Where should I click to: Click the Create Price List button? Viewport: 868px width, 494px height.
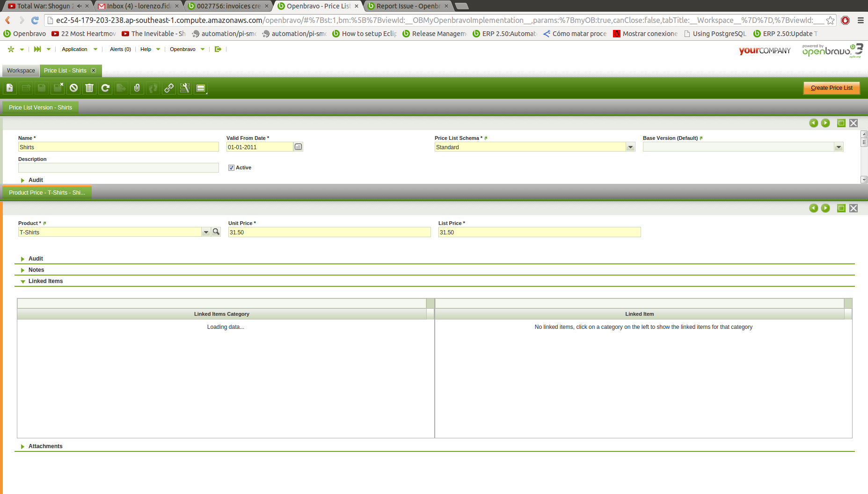point(831,88)
